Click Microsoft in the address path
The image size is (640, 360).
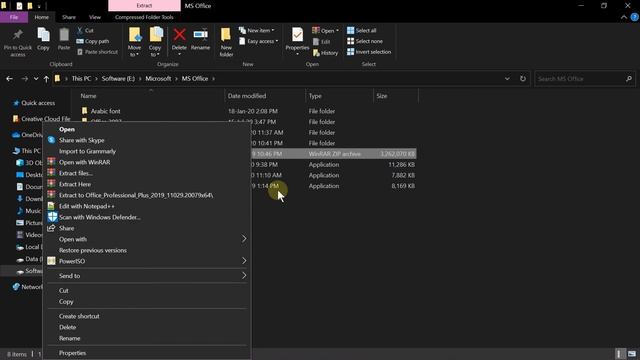click(158, 79)
